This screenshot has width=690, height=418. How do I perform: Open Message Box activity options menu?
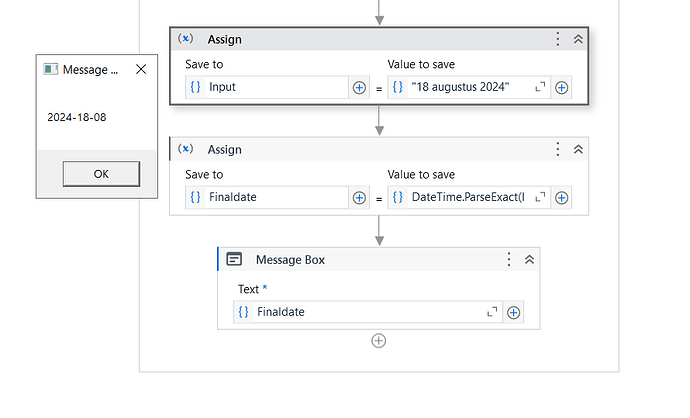pos(510,259)
